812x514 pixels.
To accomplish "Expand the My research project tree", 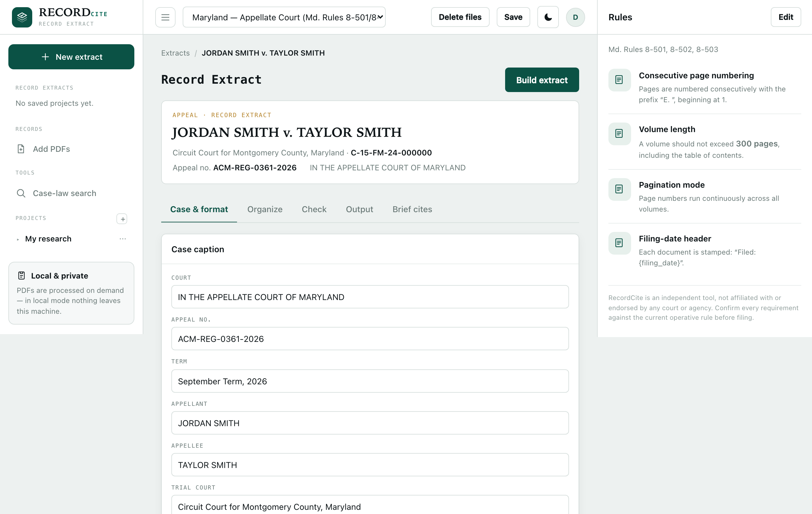I will coord(18,239).
